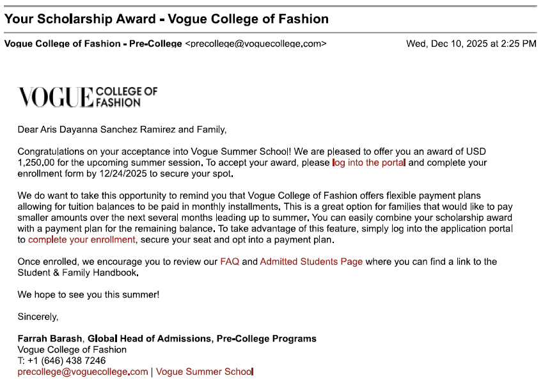The height and width of the screenshot is (392, 543).
Task: Click the Vogue College of Fashion logo
Action: (x=88, y=97)
